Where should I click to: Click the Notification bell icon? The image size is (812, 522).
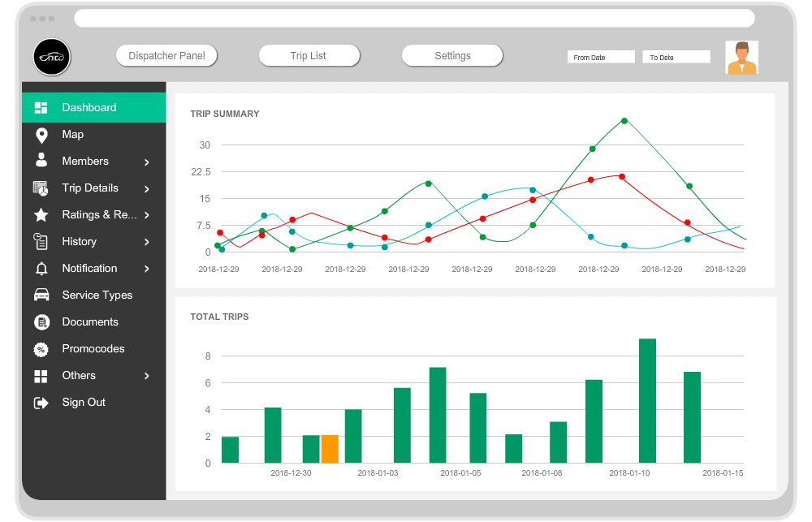[41, 269]
